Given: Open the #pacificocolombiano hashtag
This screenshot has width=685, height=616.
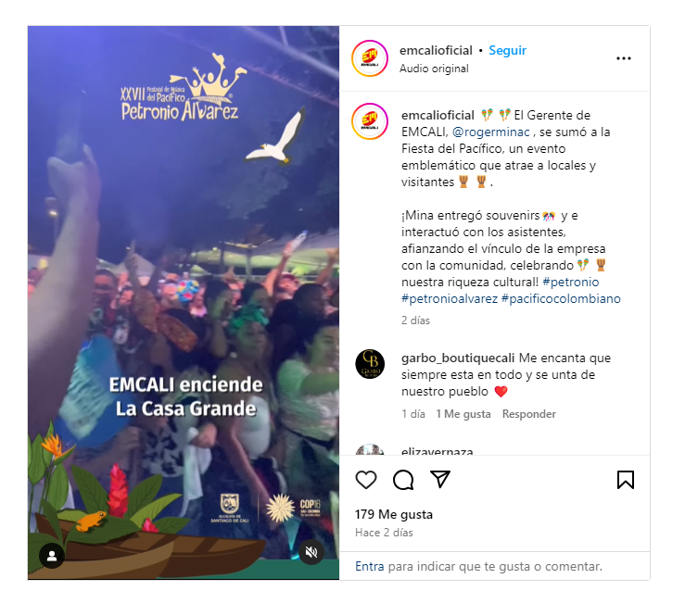Looking at the screenshot, I should pos(561,298).
